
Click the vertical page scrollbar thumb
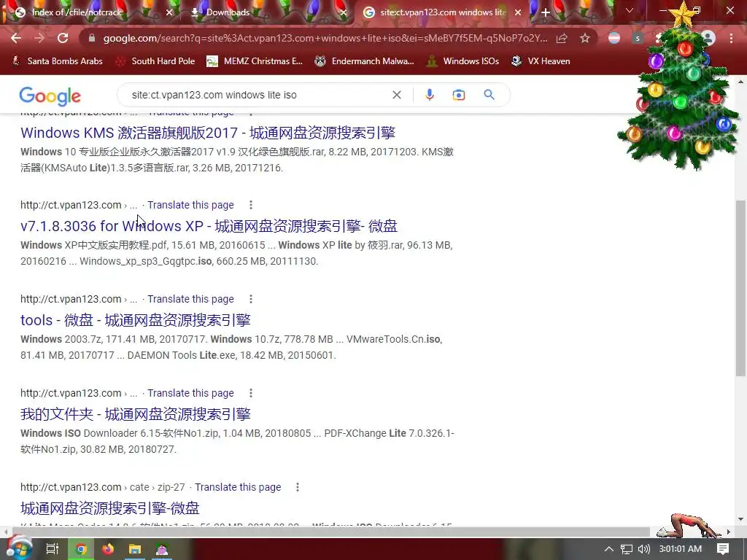coord(740,288)
